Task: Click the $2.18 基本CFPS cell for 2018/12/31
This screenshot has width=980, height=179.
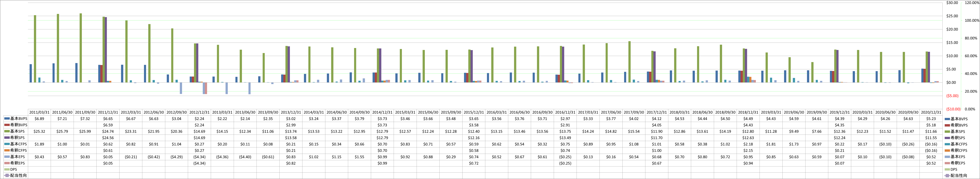Action: tap(748, 144)
